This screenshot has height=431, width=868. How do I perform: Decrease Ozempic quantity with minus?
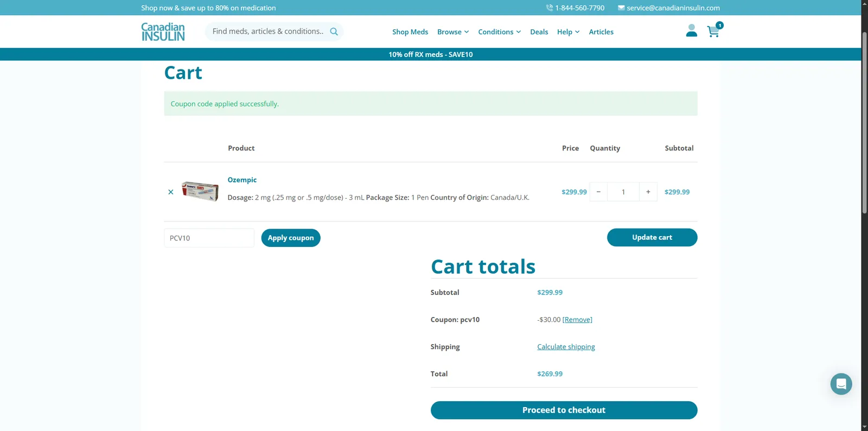[598, 192]
